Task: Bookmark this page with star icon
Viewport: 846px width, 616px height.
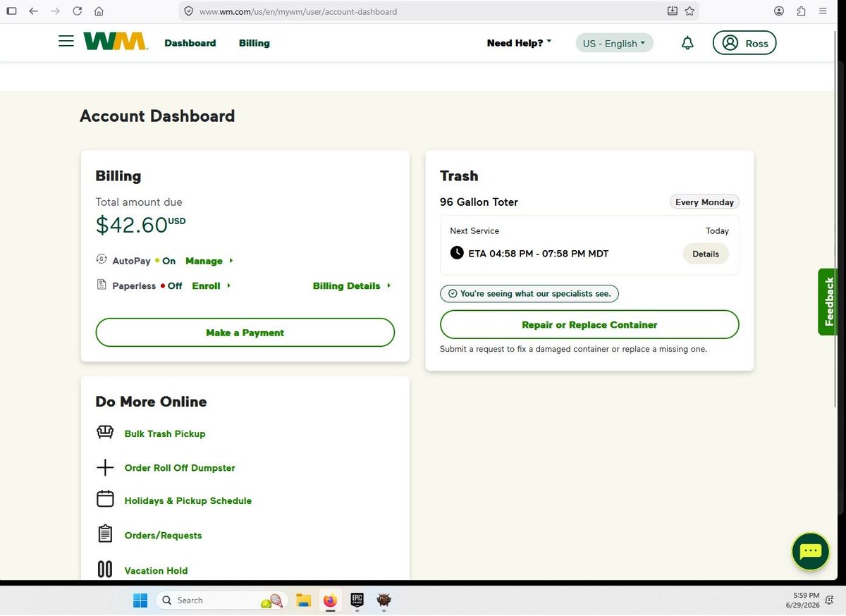Action: pos(689,11)
